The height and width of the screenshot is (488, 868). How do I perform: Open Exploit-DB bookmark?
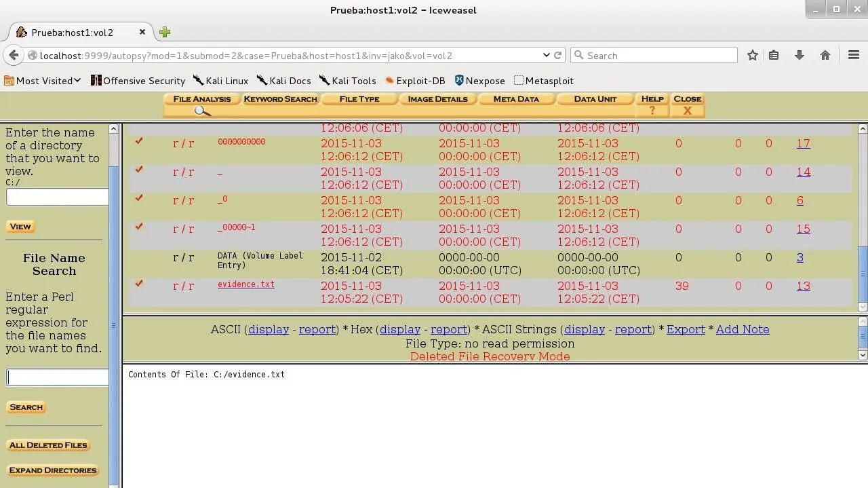[415, 80]
